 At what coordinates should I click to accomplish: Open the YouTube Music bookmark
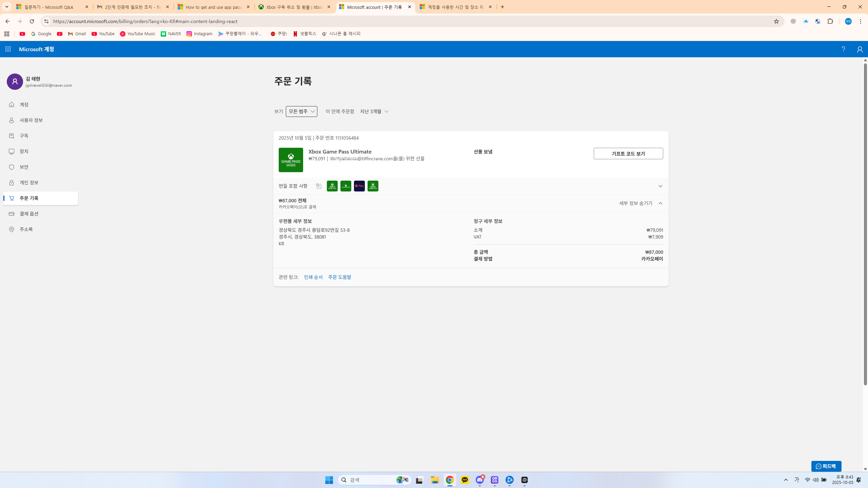tap(138, 34)
